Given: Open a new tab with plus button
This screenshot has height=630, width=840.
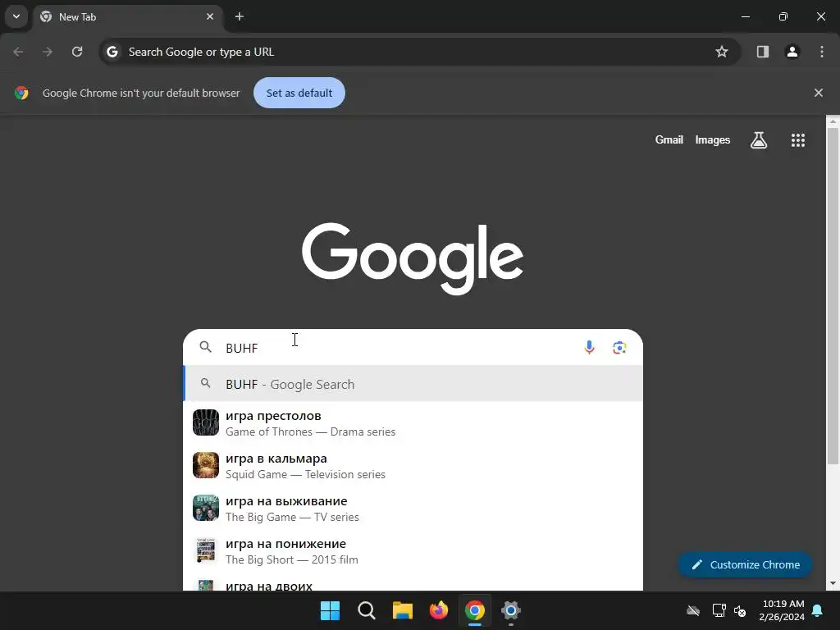Looking at the screenshot, I should point(240,16).
